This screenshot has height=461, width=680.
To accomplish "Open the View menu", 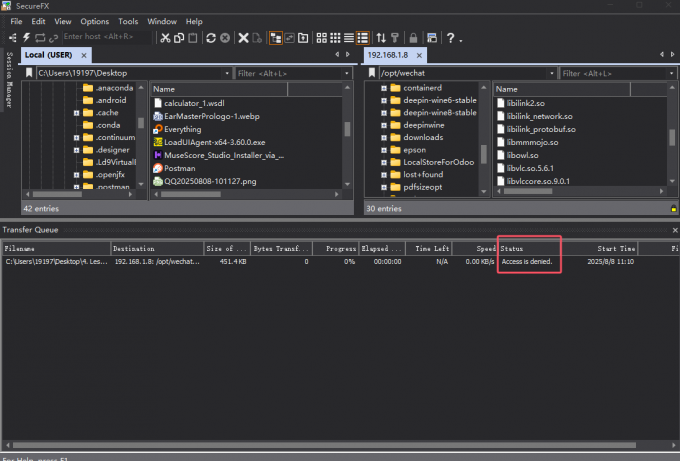I will coord(63,21).
